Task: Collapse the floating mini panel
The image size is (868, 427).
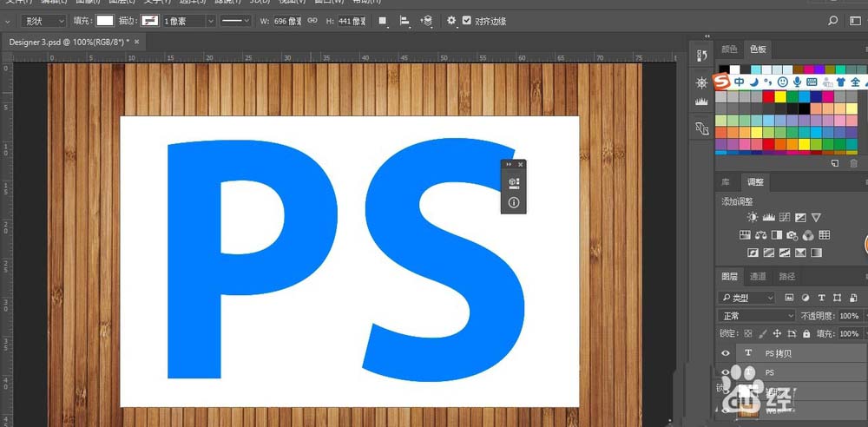Action: 509,165
